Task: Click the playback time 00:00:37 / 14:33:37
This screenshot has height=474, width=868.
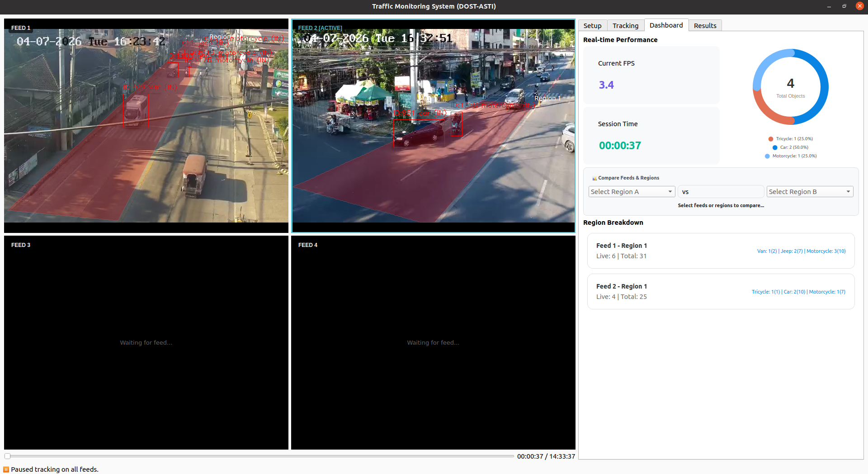Action: coord(546,456)
